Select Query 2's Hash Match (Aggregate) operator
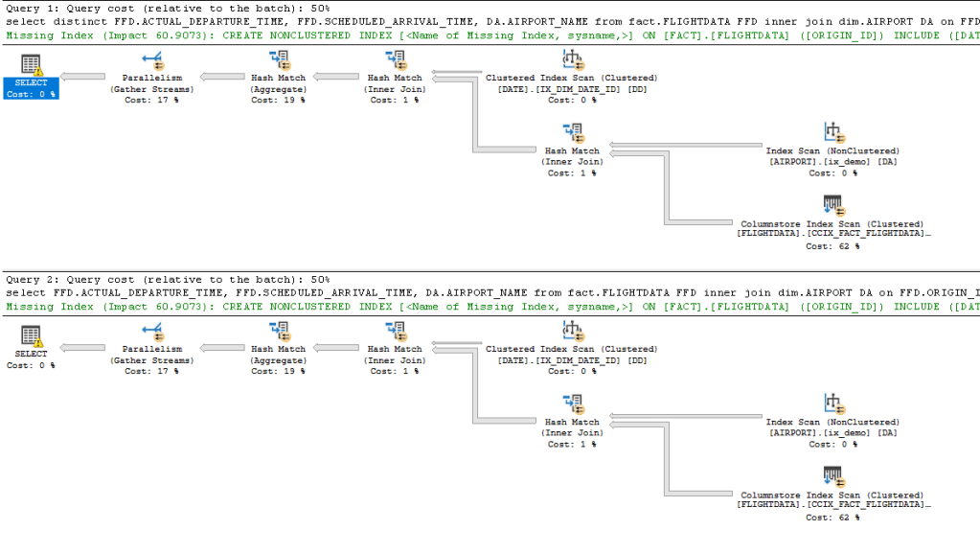The image size is (980, 553). [278, 332]
